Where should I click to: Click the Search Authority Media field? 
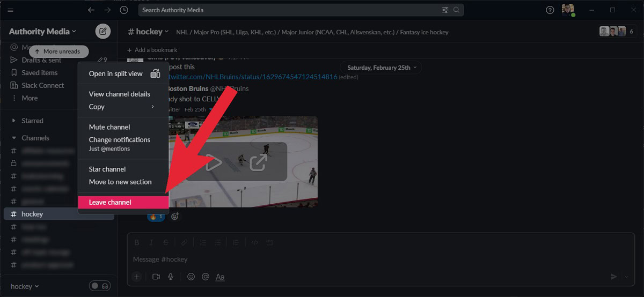point(301,10)
